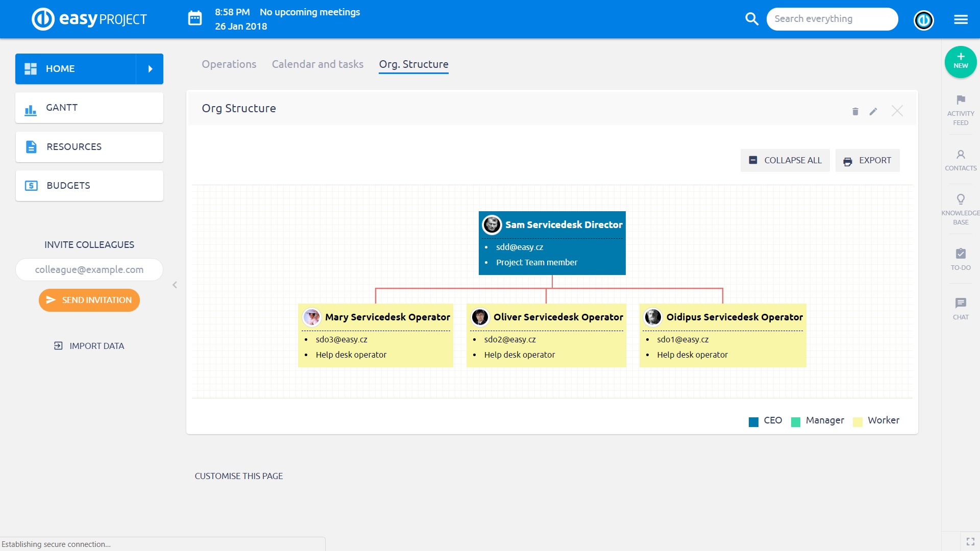This screenshot has height=551, width=980.
Task: Click the colleague email input field
Action: click(89, 269)
